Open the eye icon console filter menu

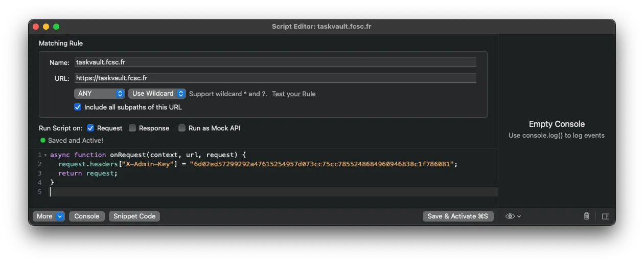[513, 216]
